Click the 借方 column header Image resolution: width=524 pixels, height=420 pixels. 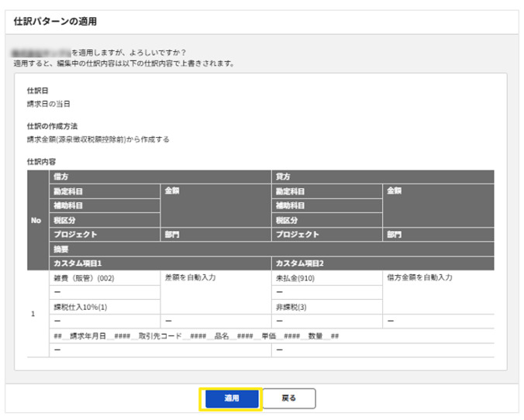[x=160, y=177]
